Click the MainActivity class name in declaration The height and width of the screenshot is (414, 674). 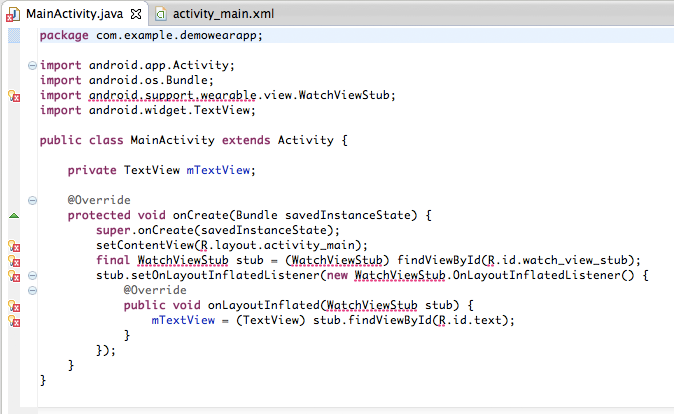(172, 140)
